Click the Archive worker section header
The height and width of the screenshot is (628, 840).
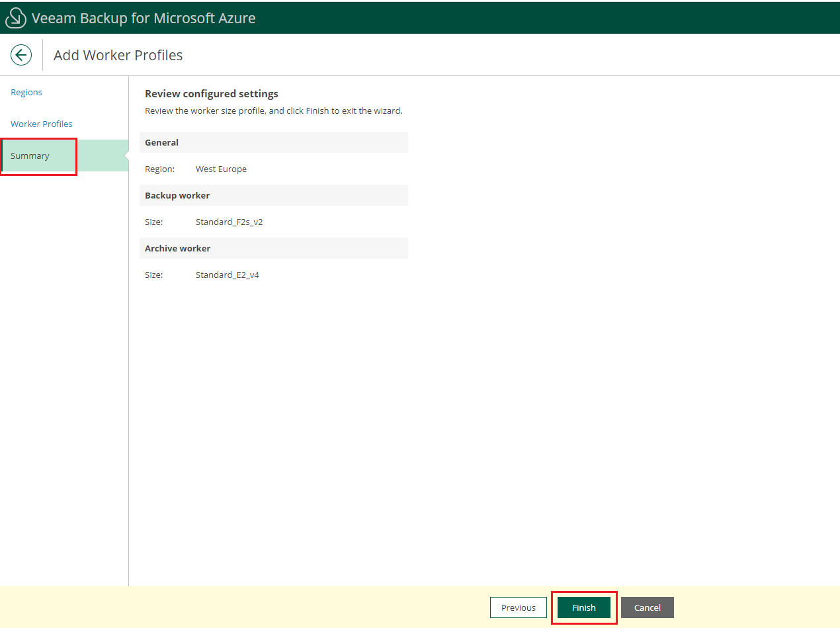(274, 248)
